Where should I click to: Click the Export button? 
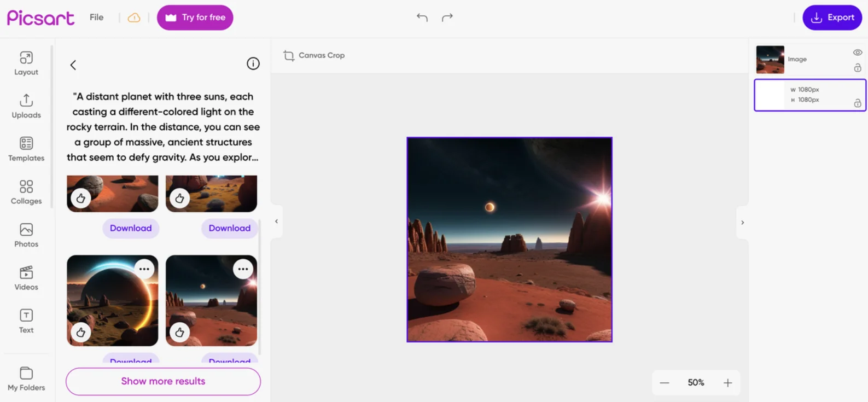pyautogui.click(x=832, y=18)
